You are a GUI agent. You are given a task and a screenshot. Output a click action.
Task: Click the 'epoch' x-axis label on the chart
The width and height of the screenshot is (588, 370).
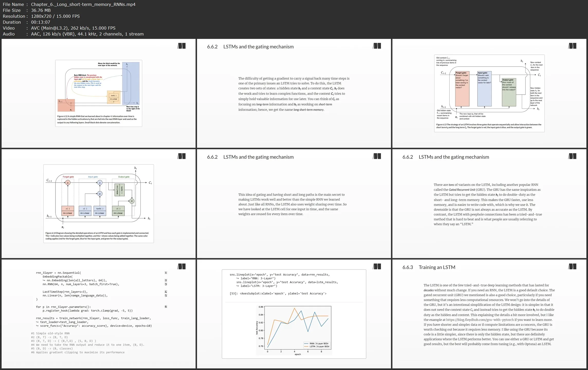click(x=298, y=354)
